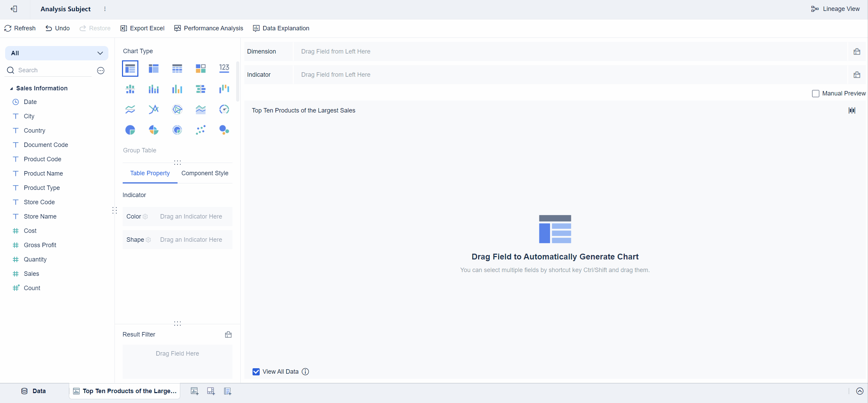This screenshot has width=868, height=403.
Task: Select the scatter chart type
Action: coord(201,130)
